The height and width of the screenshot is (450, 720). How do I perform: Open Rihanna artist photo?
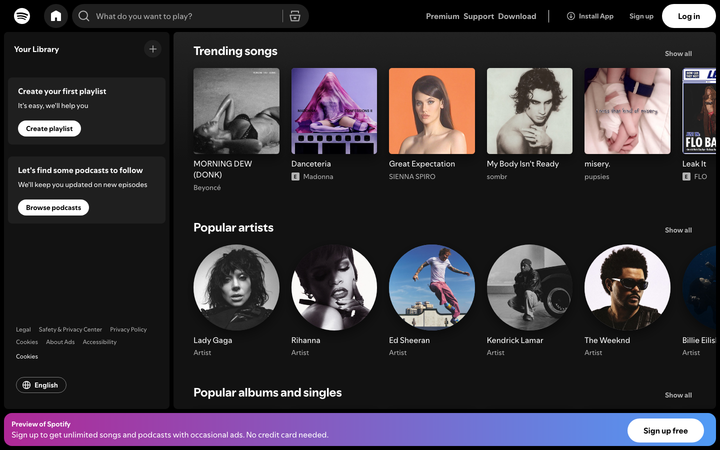click(334, 287)
